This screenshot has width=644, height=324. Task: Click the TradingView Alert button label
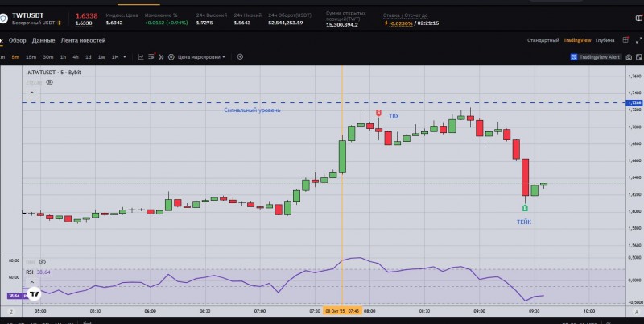(x=600, y=57)
